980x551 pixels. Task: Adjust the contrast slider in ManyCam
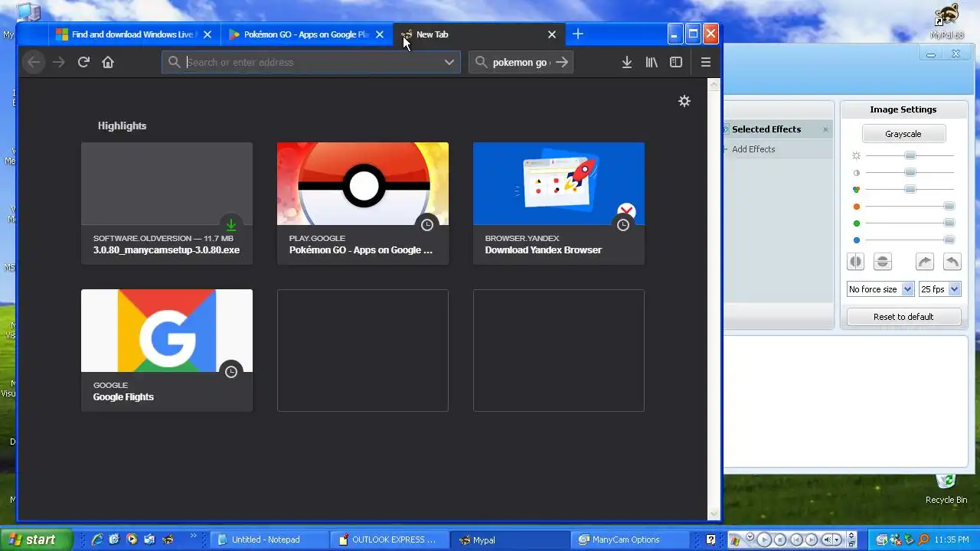click(x=910, y=172)
